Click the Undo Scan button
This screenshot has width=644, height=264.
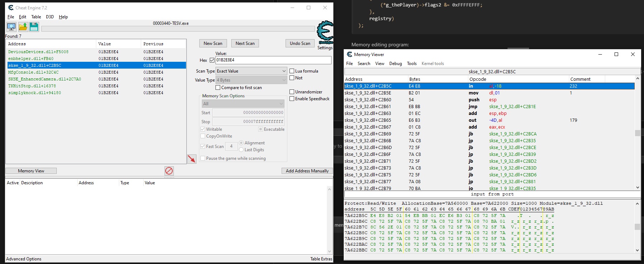click(x=300, y=43)
